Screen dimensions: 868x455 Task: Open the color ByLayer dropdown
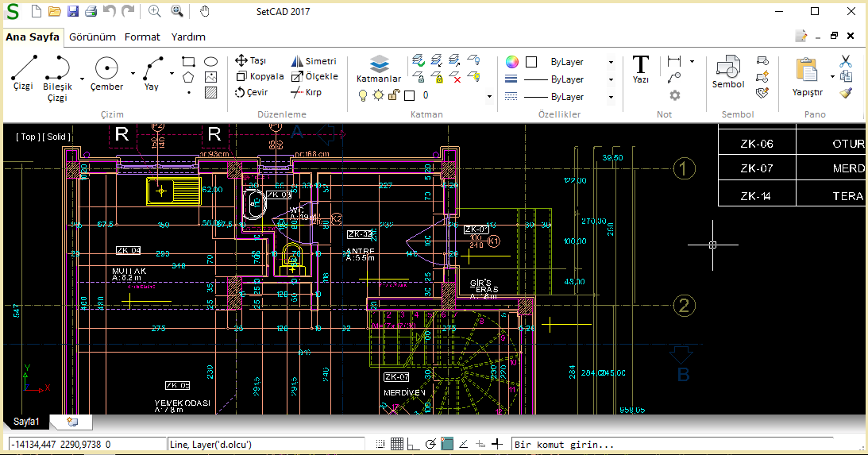coord(611,62)
